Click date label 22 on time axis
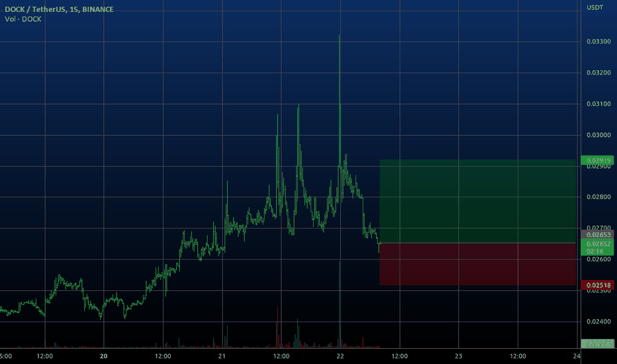 [340, 356]
